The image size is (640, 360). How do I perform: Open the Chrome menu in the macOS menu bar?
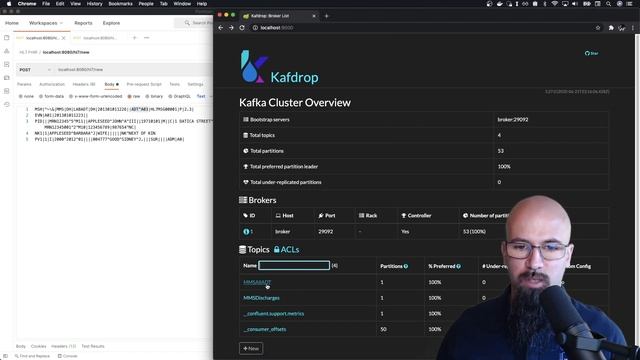coord(27,4)
